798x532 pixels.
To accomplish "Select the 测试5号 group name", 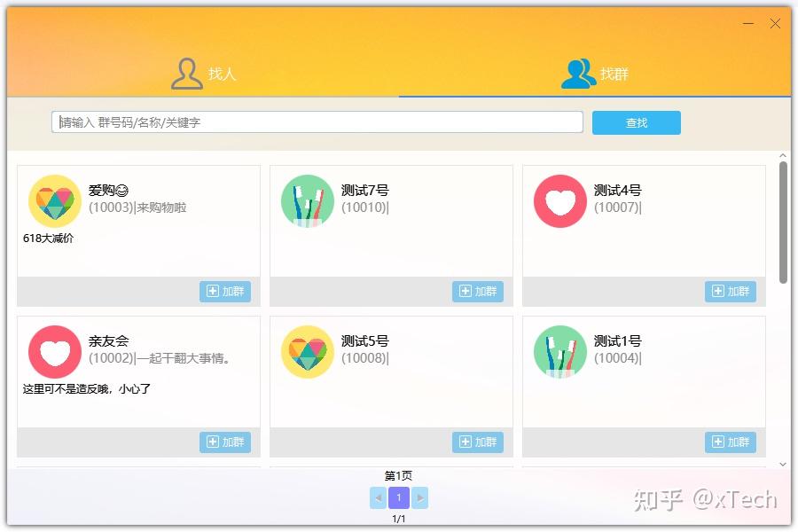I will pyautogui.click(x=365, y=341).
